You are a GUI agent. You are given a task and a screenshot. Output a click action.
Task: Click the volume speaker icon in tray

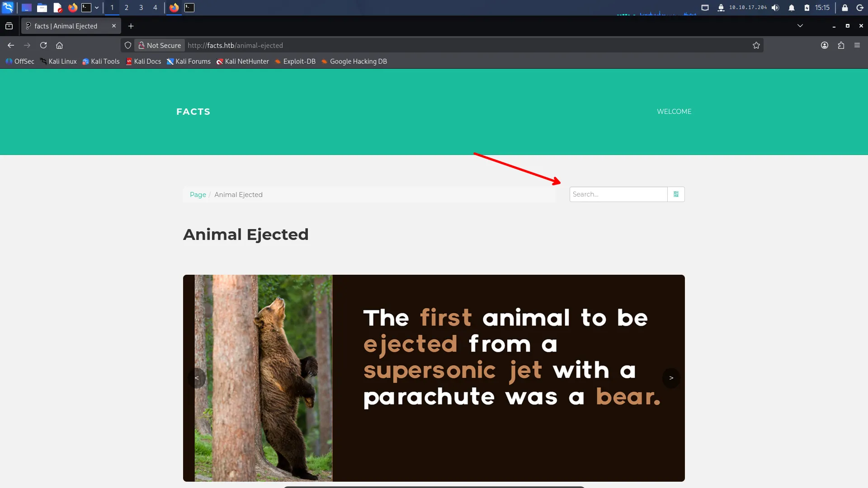coord(776,8)
